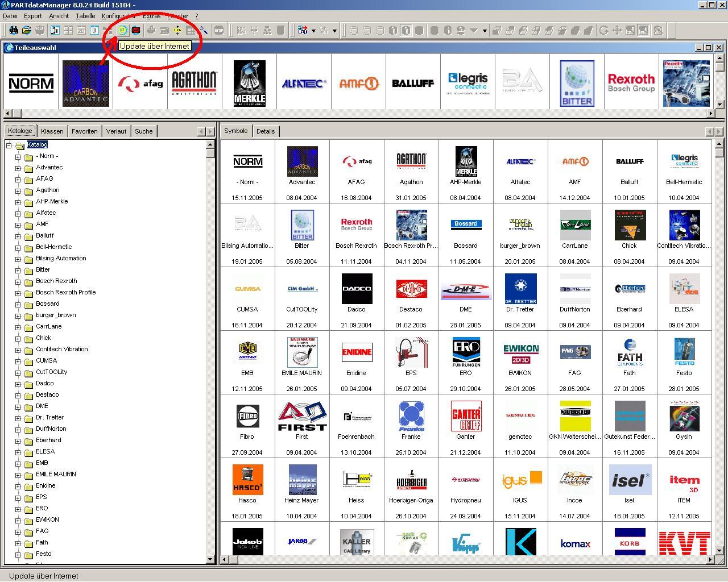Image resolution: width=728 pixels, height=582 pixels.
Task: Open the ITEM catalog symbol
Action: (x=684, y=483)
